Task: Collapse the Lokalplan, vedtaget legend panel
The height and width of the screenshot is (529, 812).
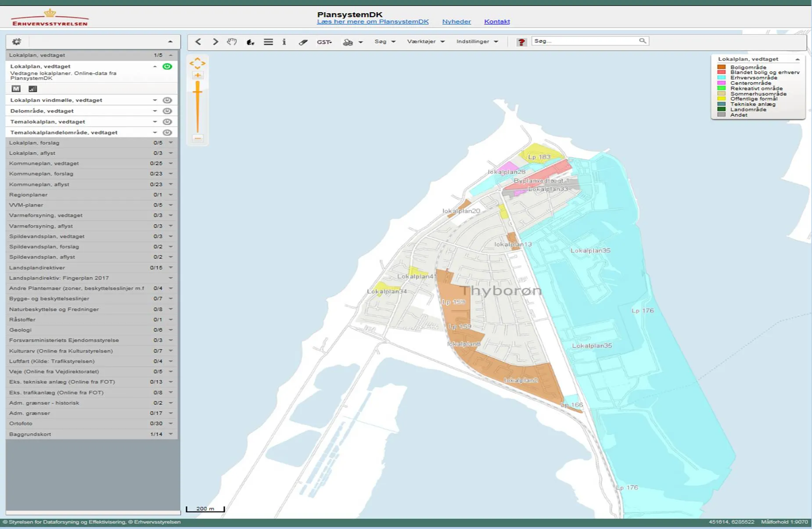Action: 798,59
